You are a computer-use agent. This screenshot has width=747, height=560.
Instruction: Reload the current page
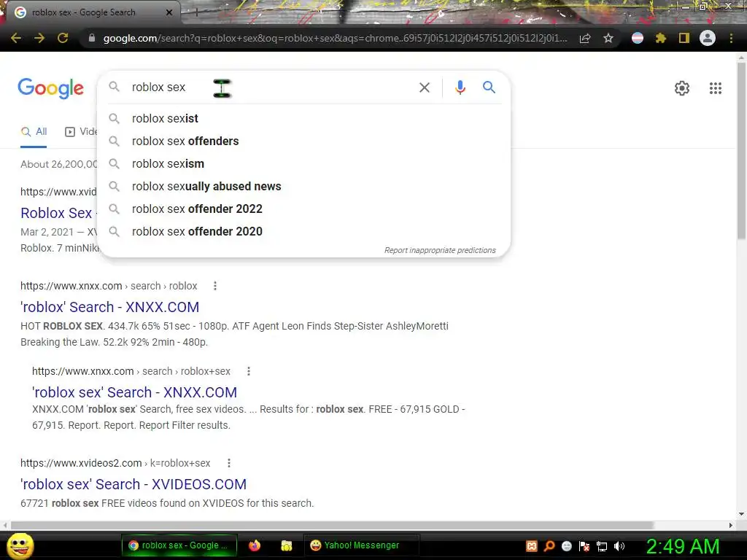click(63, 38)
